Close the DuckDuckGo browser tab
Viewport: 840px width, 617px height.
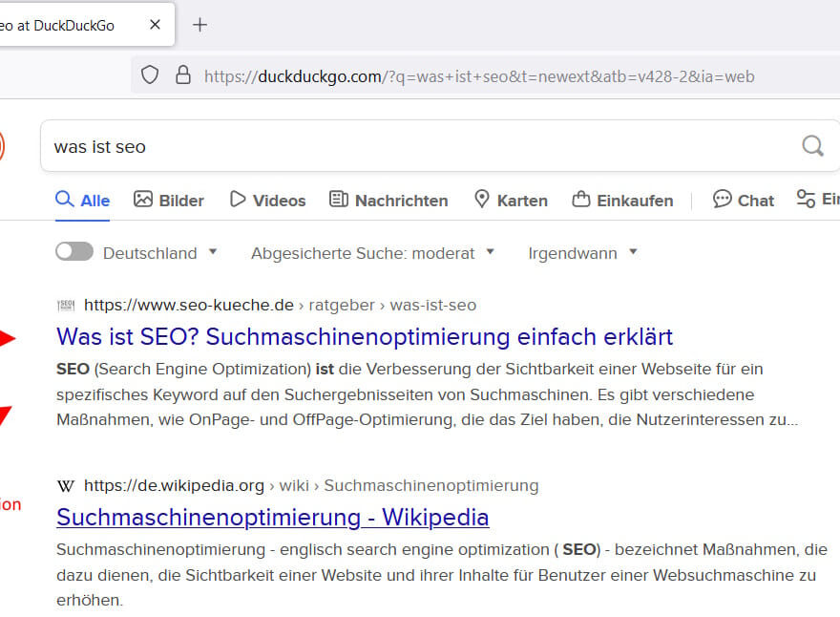(155, 25)
